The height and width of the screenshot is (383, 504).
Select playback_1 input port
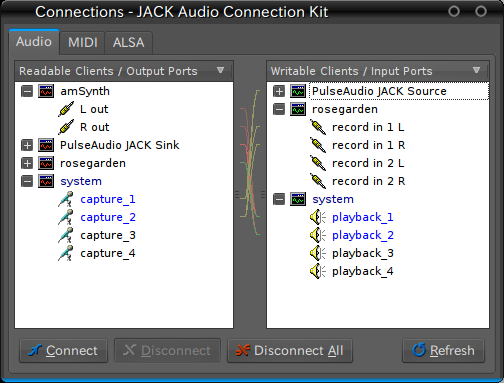363,217
